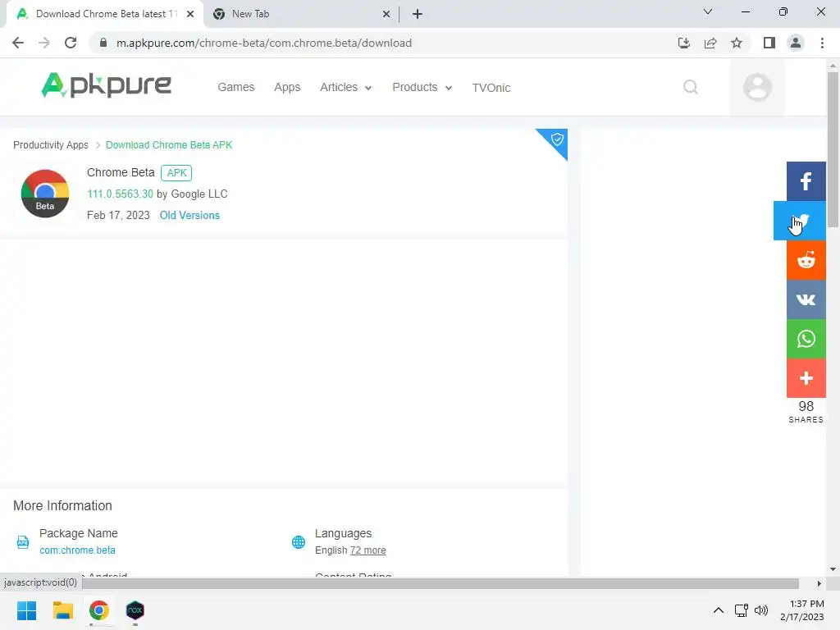Open File Explorer from taskbar
Viewport: 840px width, 630px height.
click(x=62, y=610)
